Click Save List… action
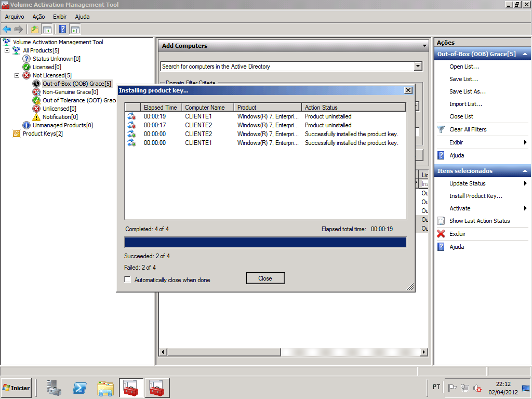The image size is (532, 399). click(x=463, y=79)
